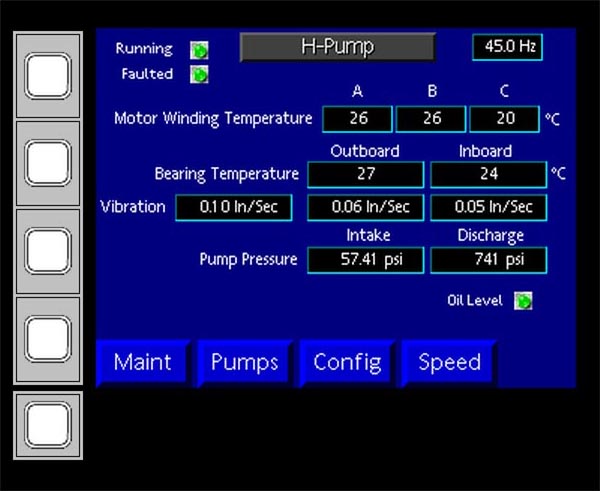Click the Discharge pressure 741 psi field

click(x=488, y=260)
